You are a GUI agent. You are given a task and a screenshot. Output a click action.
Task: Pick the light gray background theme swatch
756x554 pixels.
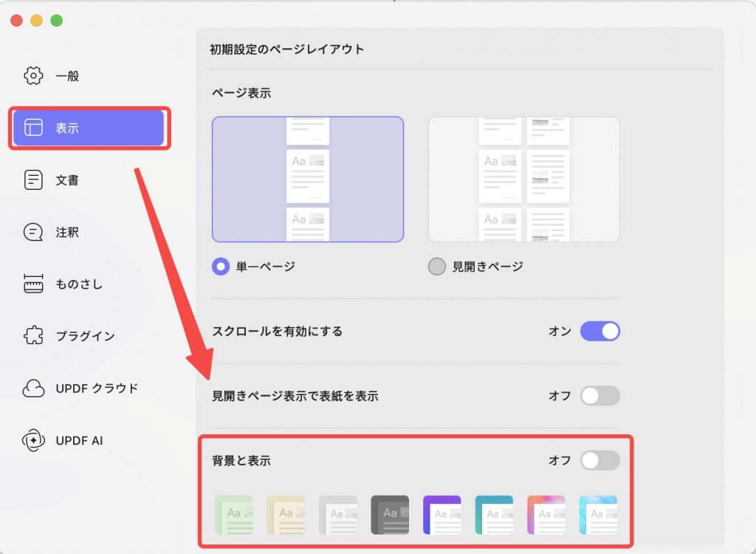(338, 515)
